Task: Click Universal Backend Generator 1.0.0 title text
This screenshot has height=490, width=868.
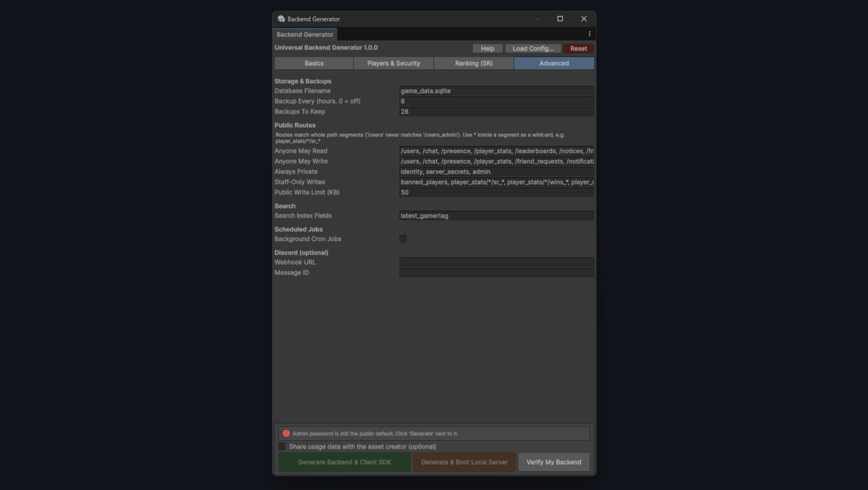Action: [x=326, y=48]
